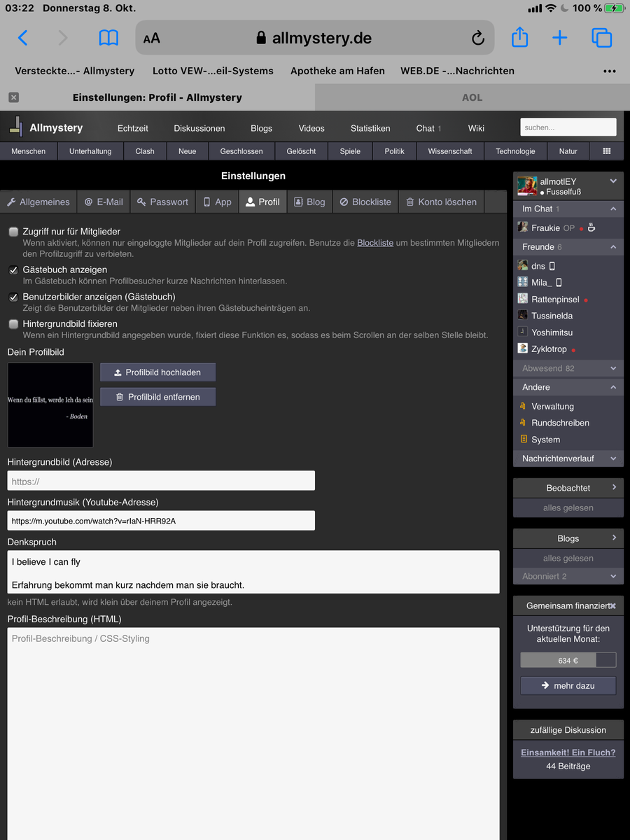
Task: Switch to Blog settings tab
Action: [309, 202]
